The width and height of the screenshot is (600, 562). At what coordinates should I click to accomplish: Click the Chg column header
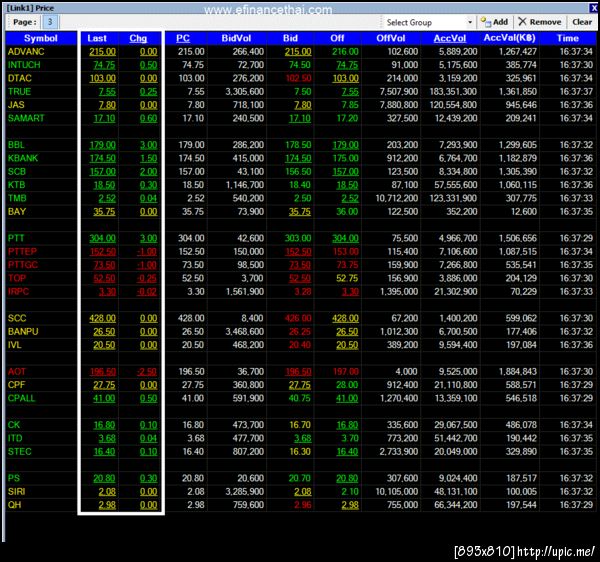pyautogui.click(x=138, y=38)
